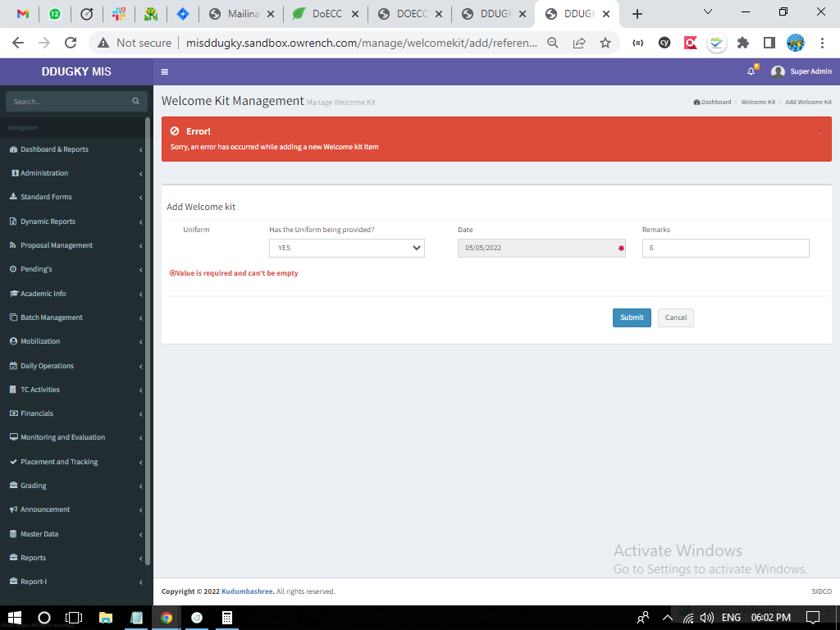Go to Dashboard via breadcrumb link
This screenshot has height=630, width=840.
tap(714, 103)
